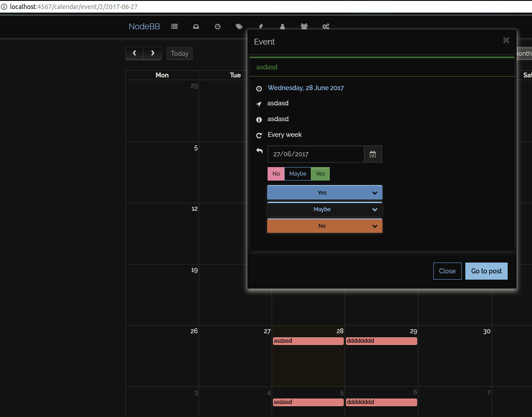532x417 pixels.
Task: Click day number 12 in the calendar
Action: pyautogui.click(x=195, y=209)
